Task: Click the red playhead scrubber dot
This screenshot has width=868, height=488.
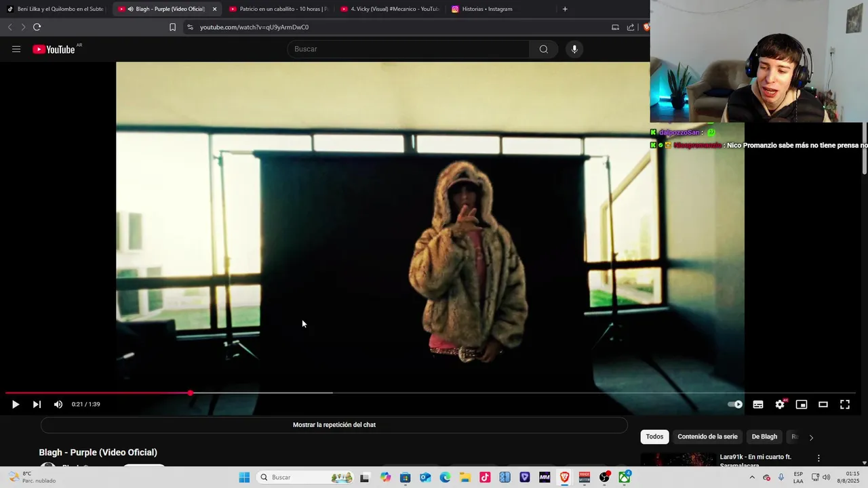Action: (191, 392)
